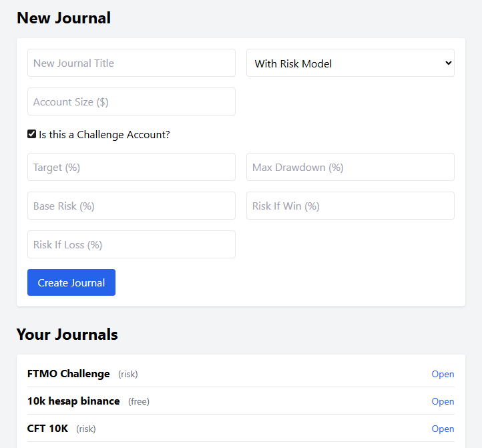Image resolution: width=482 pixels, height=448 pixels.
Task: Select the Max Drawdown (%) field
Action: (350, 167)
